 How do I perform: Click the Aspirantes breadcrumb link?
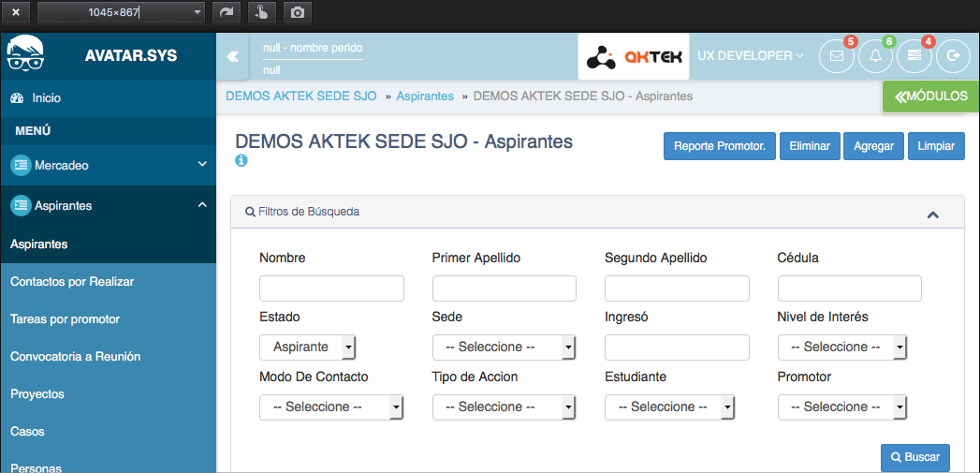[x=425, y=96]
